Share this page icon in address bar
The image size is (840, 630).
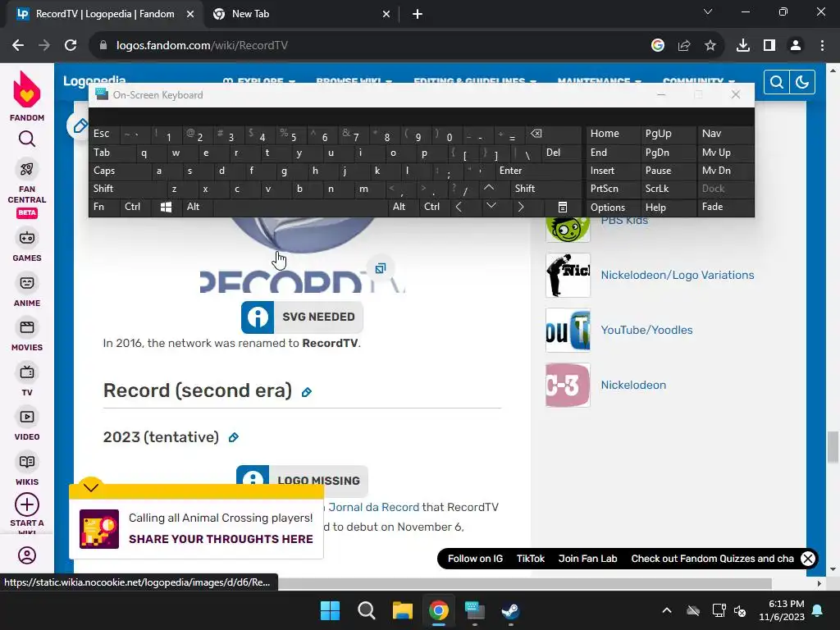tap(684, 46)
